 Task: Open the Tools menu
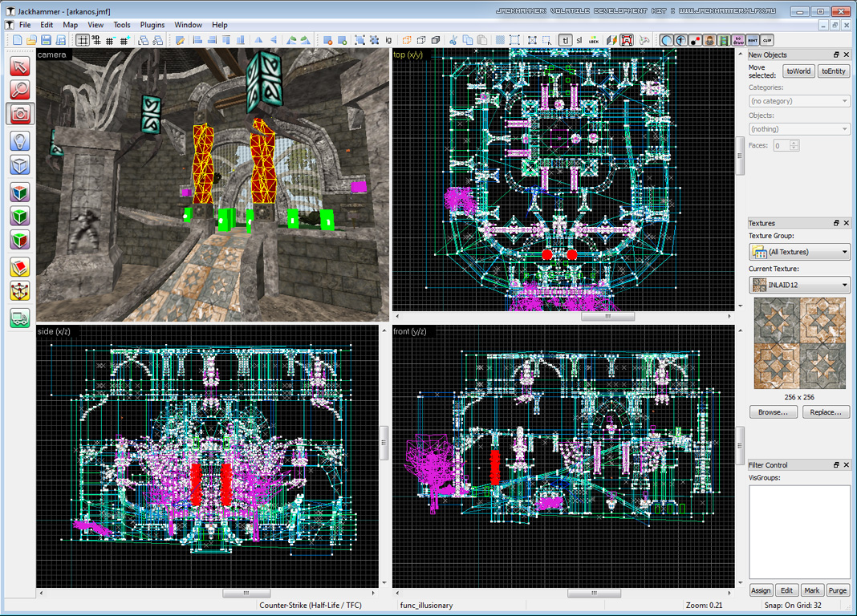point(122,25)
